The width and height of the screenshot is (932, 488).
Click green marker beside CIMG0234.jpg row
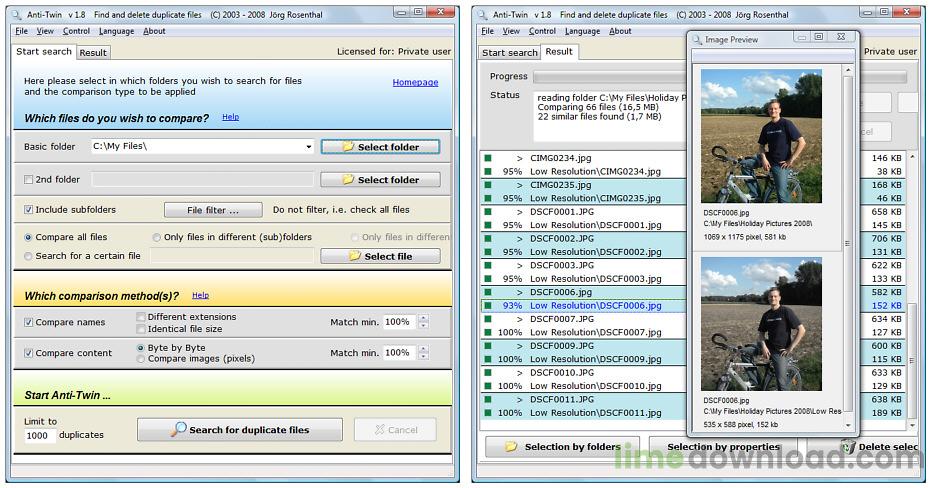click(488, 158)
